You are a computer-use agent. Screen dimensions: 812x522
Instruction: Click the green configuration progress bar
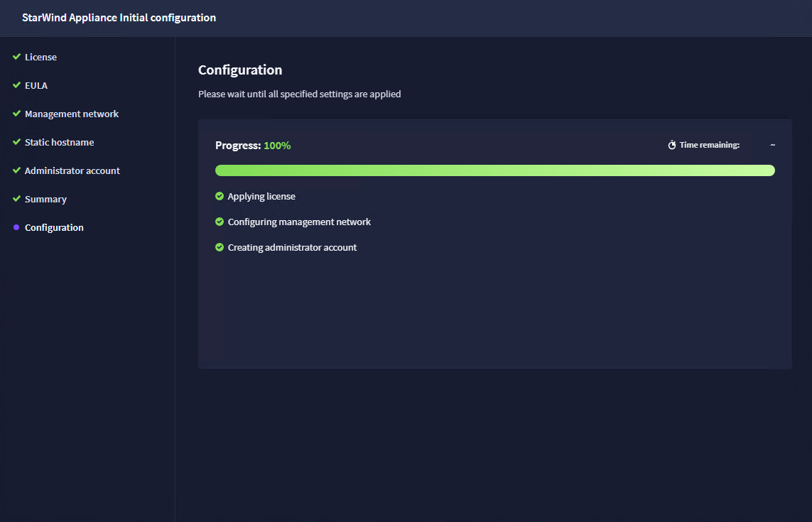(x=495, y=170)
